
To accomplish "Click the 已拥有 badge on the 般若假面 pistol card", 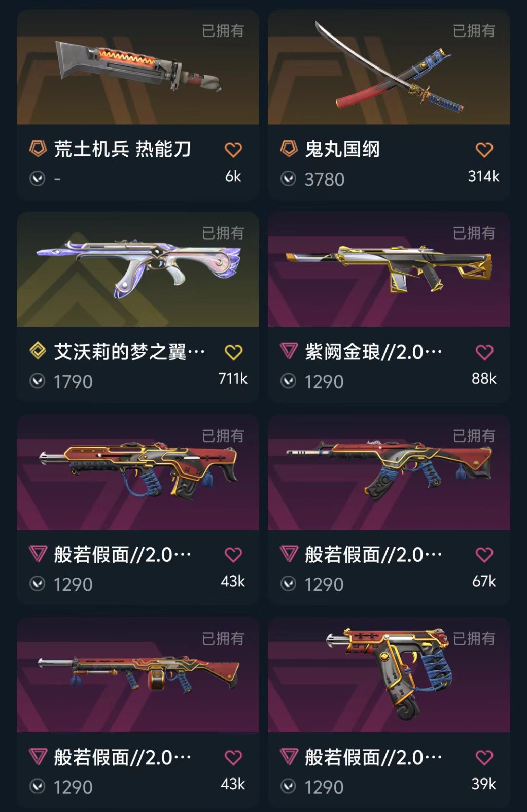I will tap(474, 638).
